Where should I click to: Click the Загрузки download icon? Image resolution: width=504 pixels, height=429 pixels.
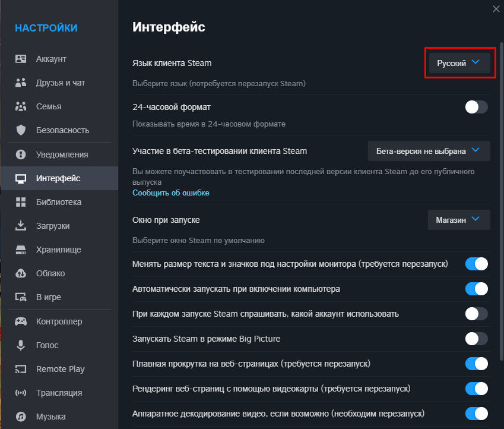21,226
